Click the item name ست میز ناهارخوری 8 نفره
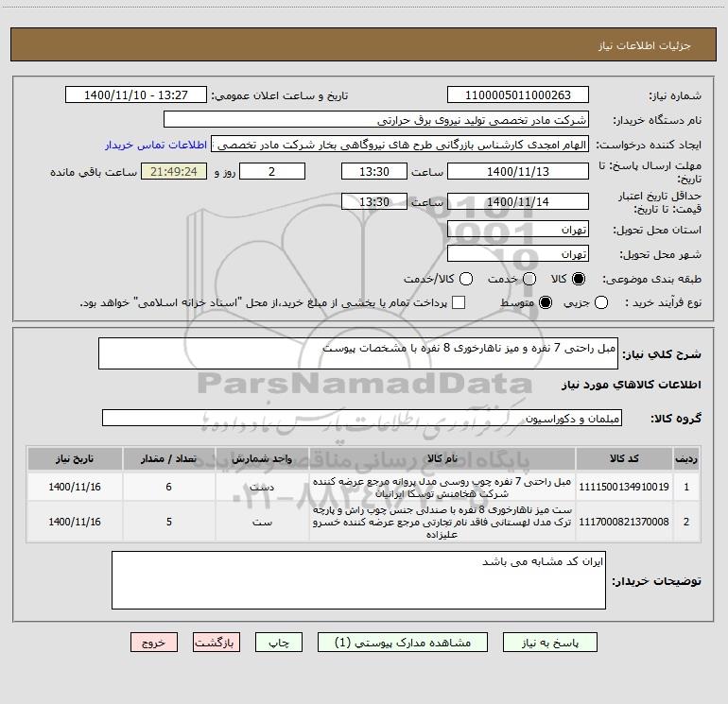The image size is (728, 704). coord(442,522)
